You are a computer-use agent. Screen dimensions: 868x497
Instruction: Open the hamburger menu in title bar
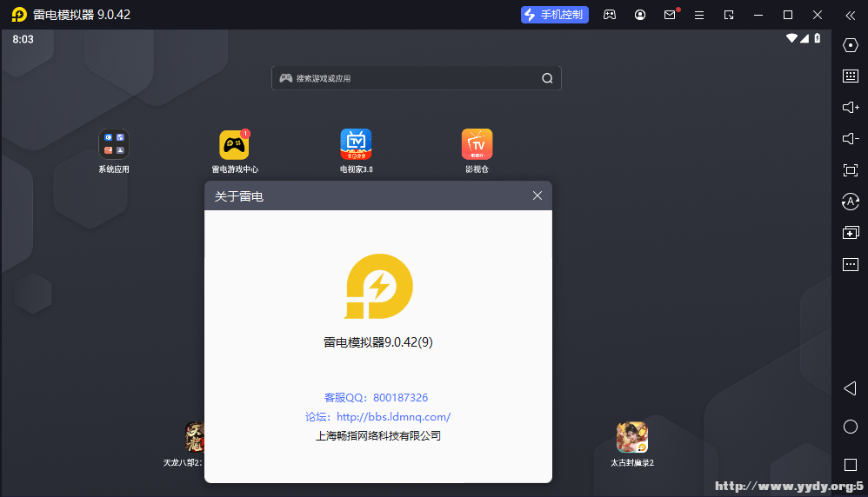coord(699,15)
